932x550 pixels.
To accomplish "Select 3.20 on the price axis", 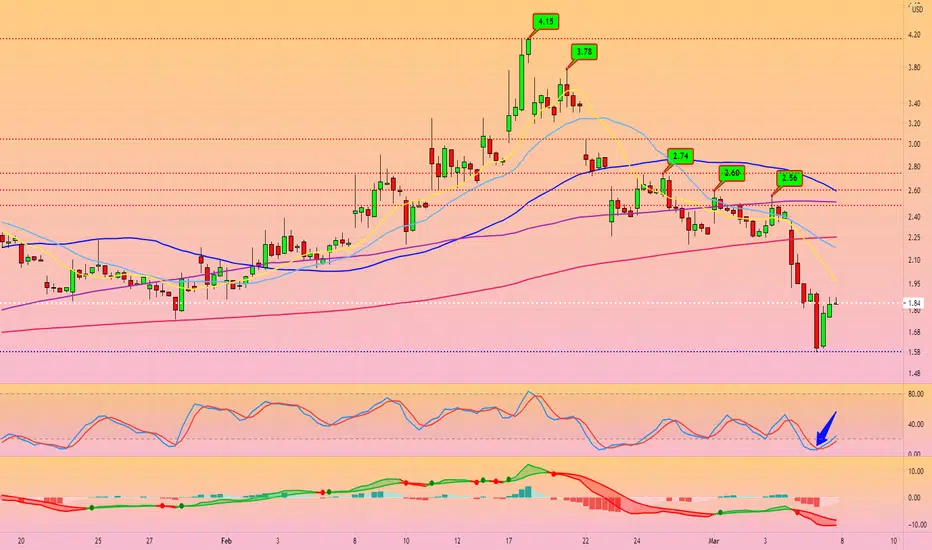I will (x=914, y=124).
